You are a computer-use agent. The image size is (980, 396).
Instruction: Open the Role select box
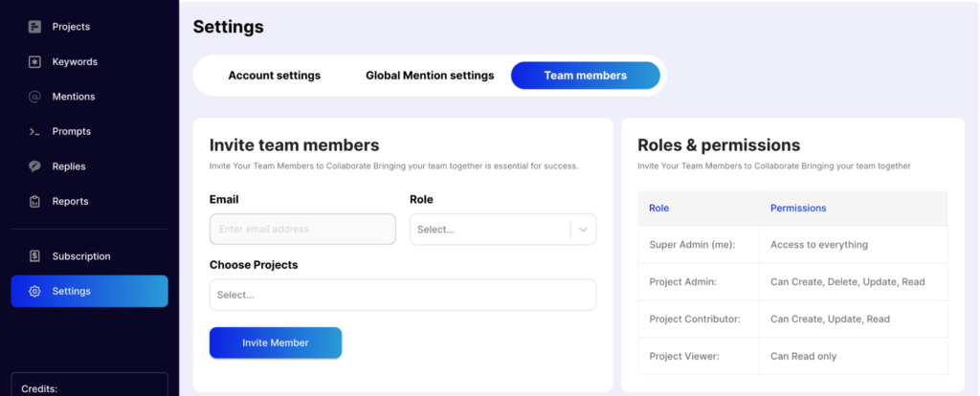(x=490, y=230)
